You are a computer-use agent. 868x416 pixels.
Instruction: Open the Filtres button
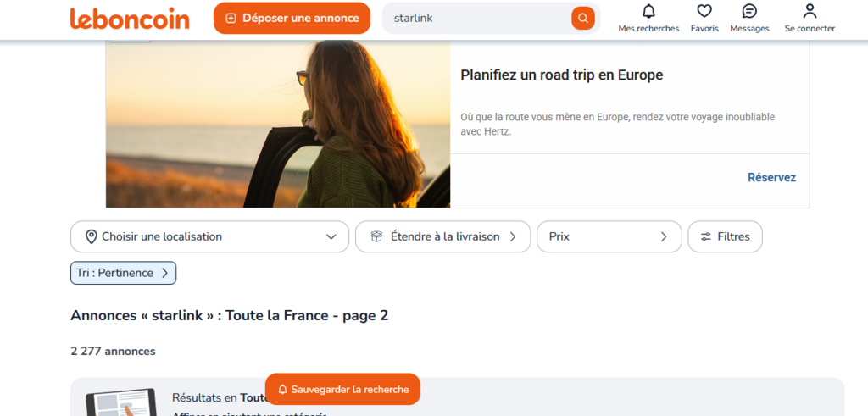click(x=725, y=236)
